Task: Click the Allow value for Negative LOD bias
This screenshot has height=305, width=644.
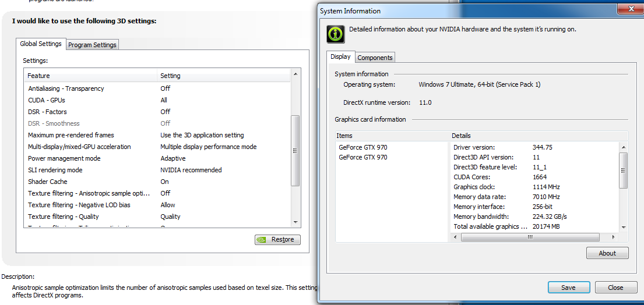Action: (x=168, y=204)
